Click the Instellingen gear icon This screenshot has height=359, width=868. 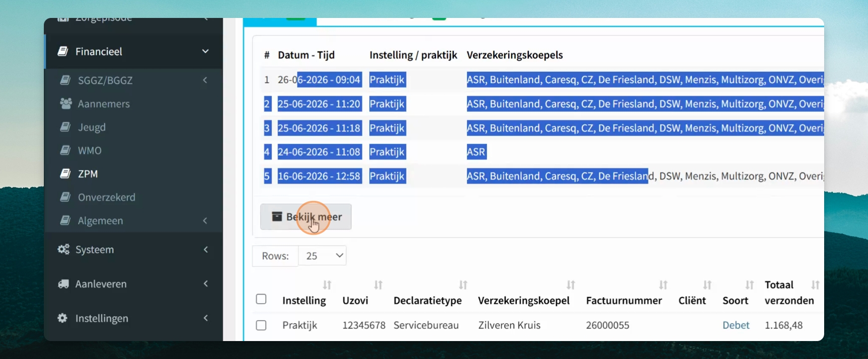(62, 318)
